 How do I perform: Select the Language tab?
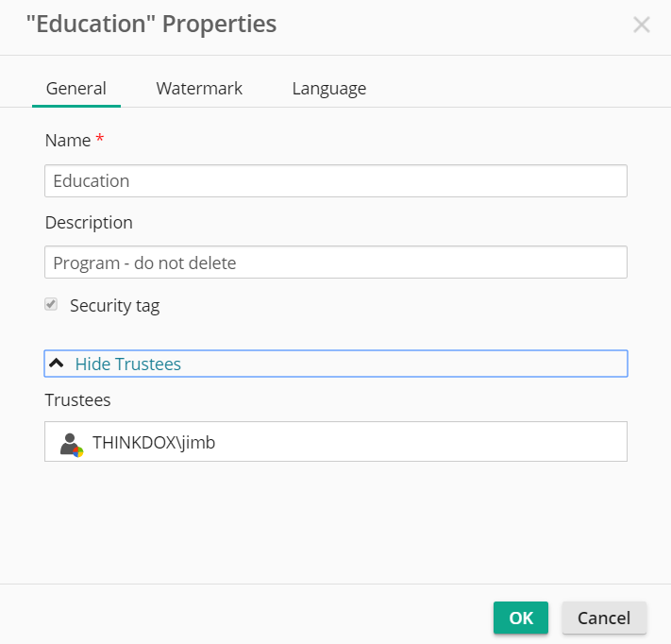click(x=329, y=89)
